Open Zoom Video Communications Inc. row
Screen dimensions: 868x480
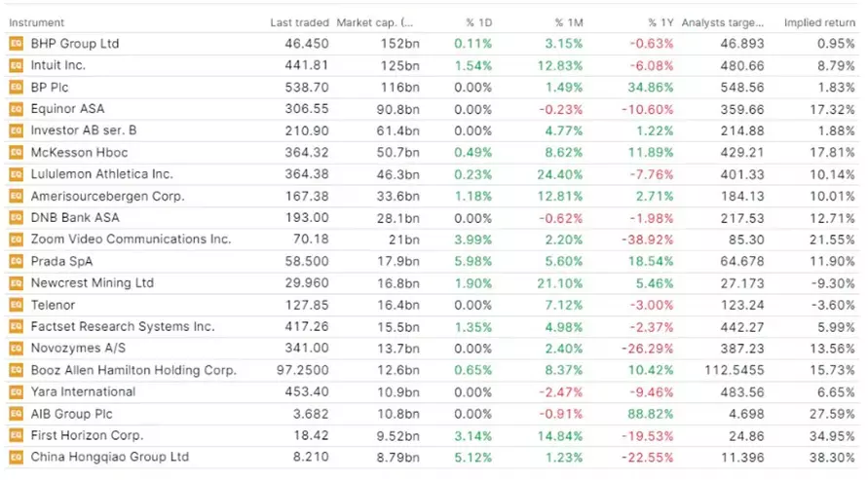tap(131, 240)
